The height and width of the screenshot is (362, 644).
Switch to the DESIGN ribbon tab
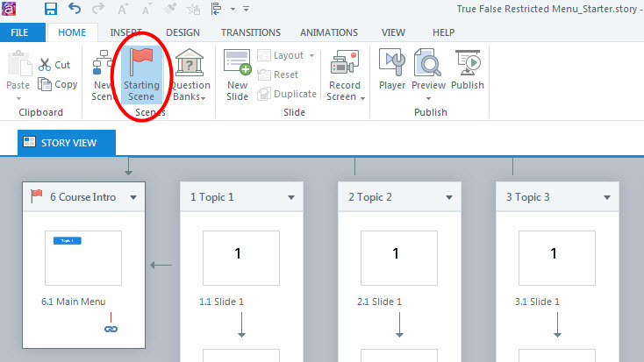point(182,32)
